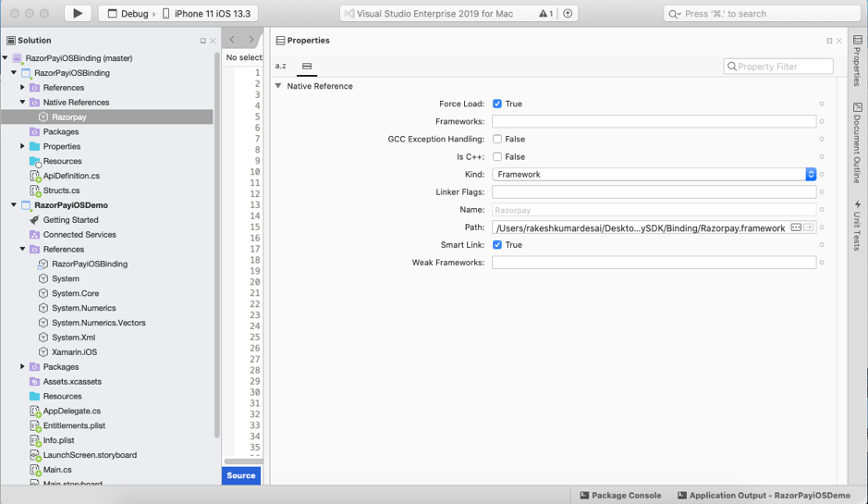The height and width of the screenshot is (504, 868).
Task: Open the Document Outline side tab
Action: pyautogui.click(x=857, y=143)
